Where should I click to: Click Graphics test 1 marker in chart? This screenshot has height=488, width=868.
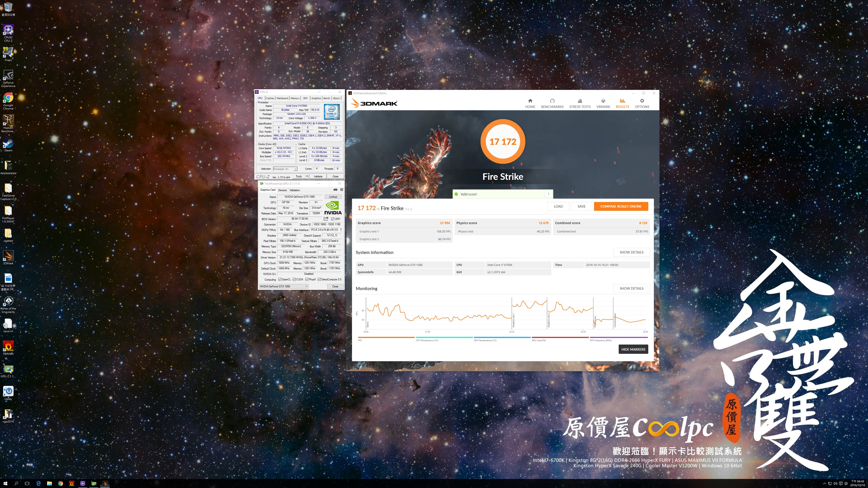point(513,320)
